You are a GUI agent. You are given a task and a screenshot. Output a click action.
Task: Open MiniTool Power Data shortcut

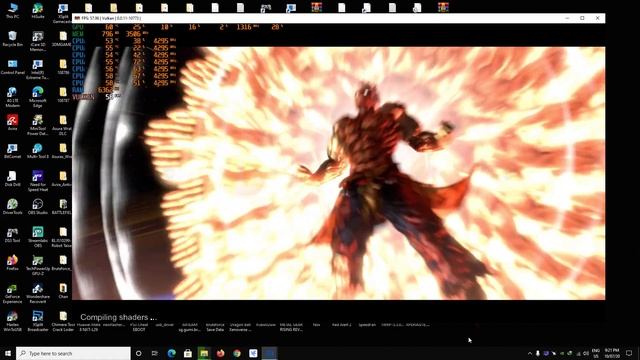[x=38, y=125]
